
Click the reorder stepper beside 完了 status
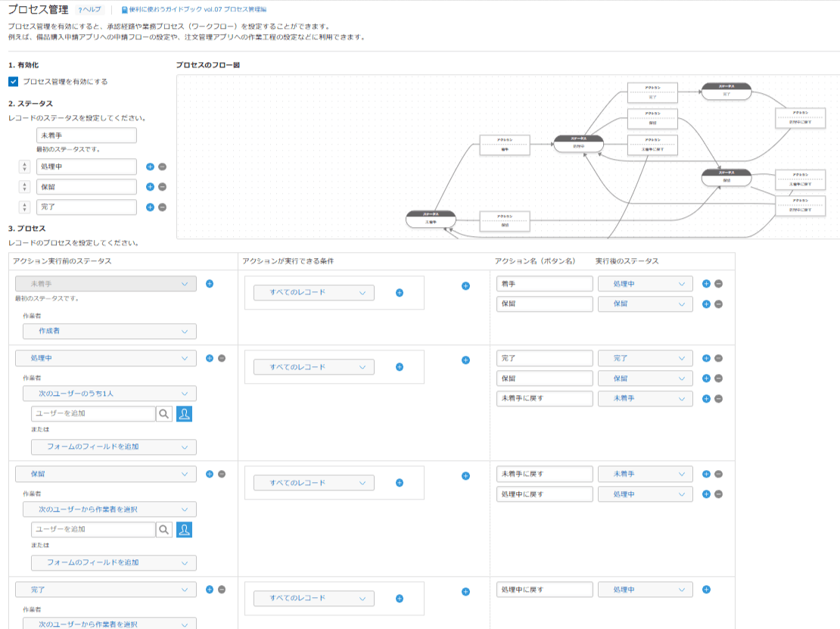tap(25, 207)
